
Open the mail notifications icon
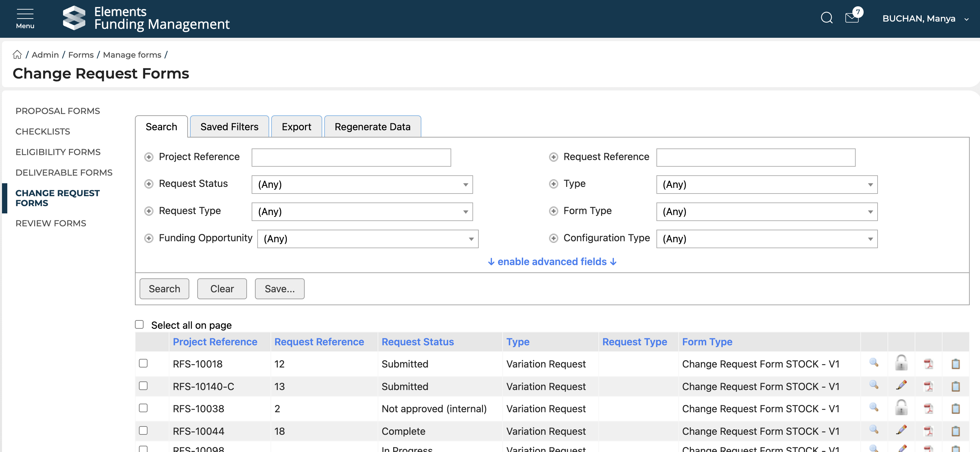coord(852,18)
